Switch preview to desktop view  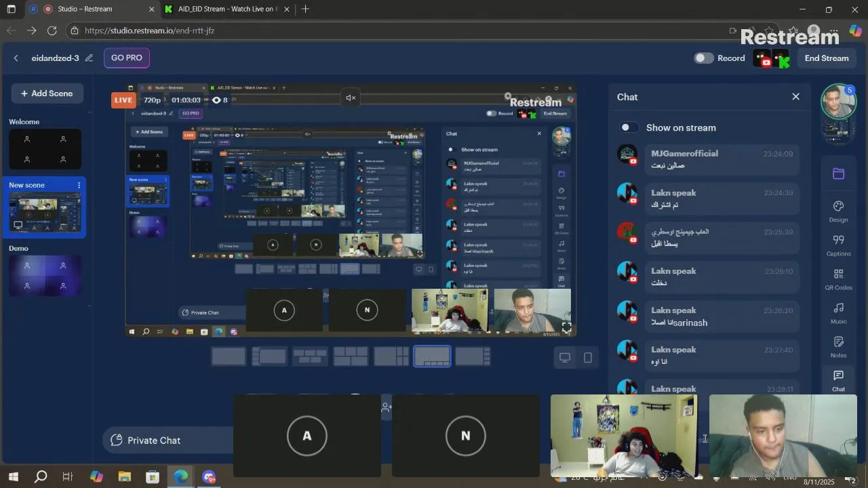tap(565, 357)
